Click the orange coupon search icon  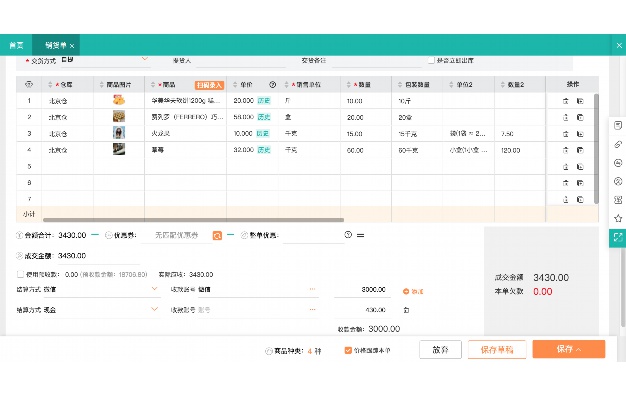(217, 236)
